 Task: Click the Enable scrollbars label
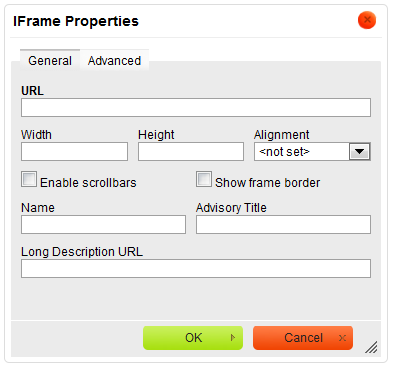pos(88,183)
